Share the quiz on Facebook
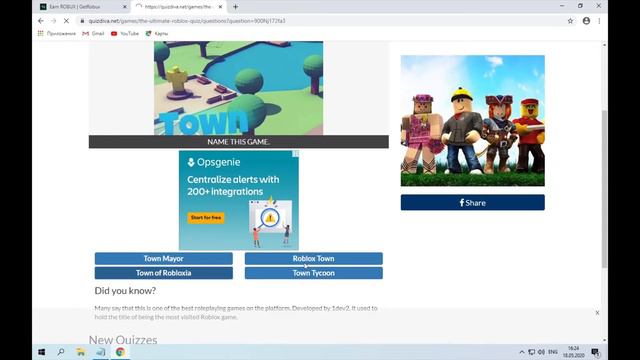 point(473,202)
